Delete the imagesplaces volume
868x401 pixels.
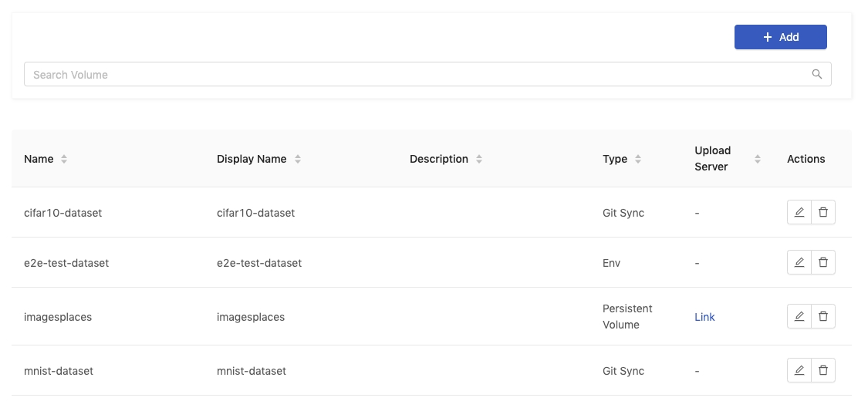[x=823, y=316]
